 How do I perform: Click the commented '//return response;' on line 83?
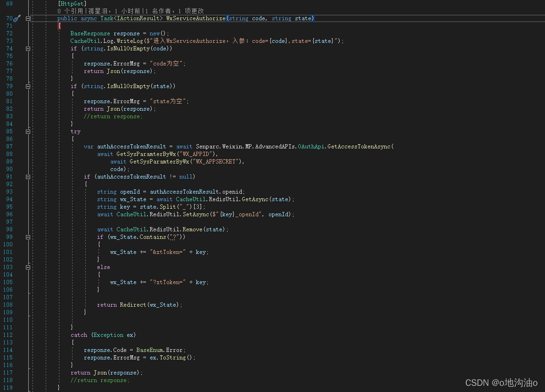click(x=113, y=116)
